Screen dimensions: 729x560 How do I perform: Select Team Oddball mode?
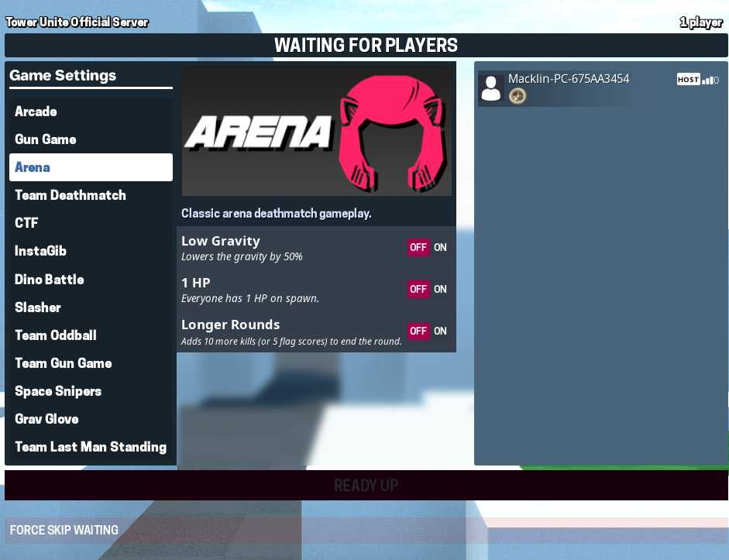(91, 335)
